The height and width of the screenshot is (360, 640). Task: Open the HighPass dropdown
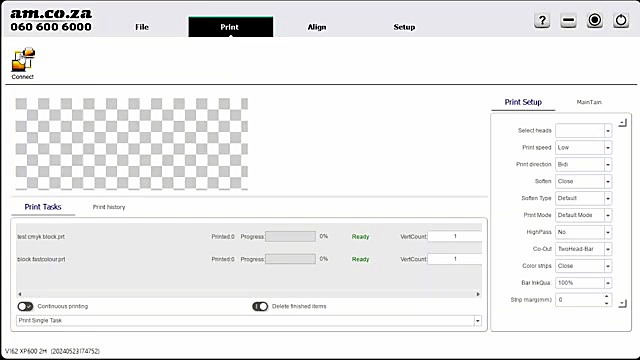pos(583,232)
